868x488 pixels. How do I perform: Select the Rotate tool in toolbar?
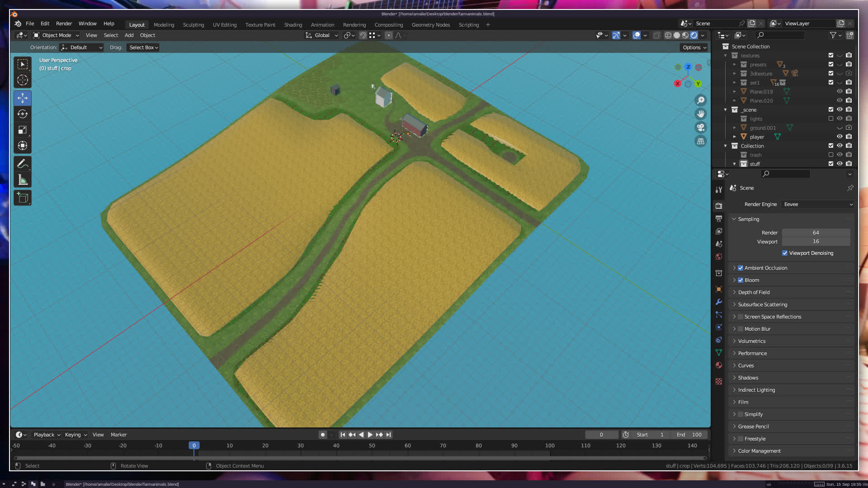pos(23,114)
